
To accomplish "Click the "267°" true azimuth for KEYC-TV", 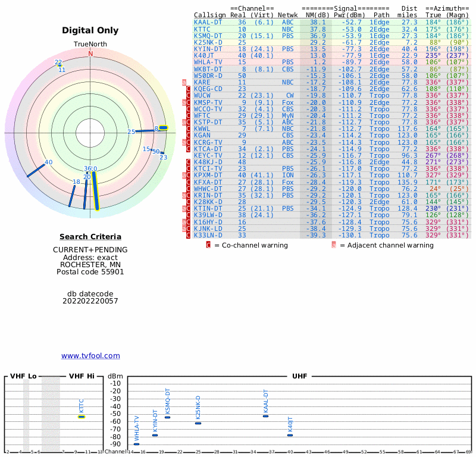I will [x=433, y=155].
